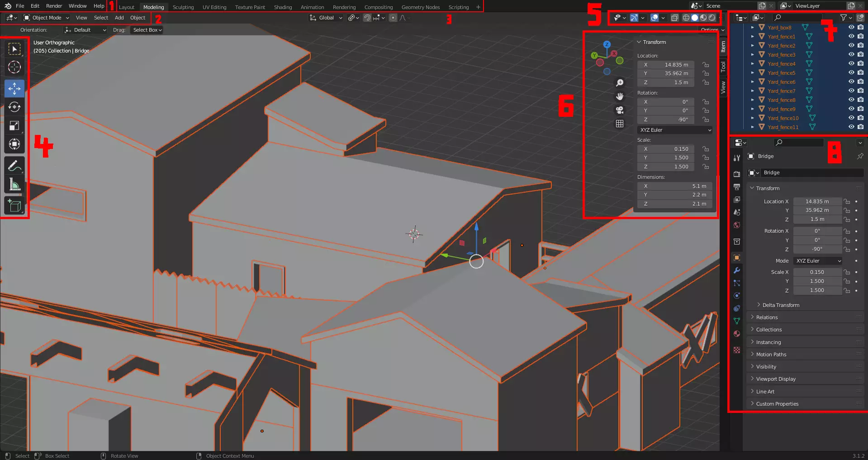Toggle visibility of Yard_box8
Screen dimensions: 868x460
click(x=851, y=27)
